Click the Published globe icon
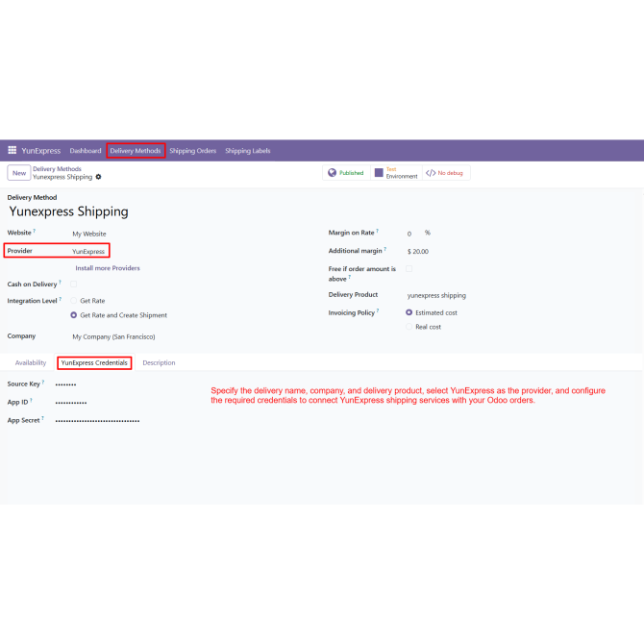 pyautogui.click(x=333, y=173)
